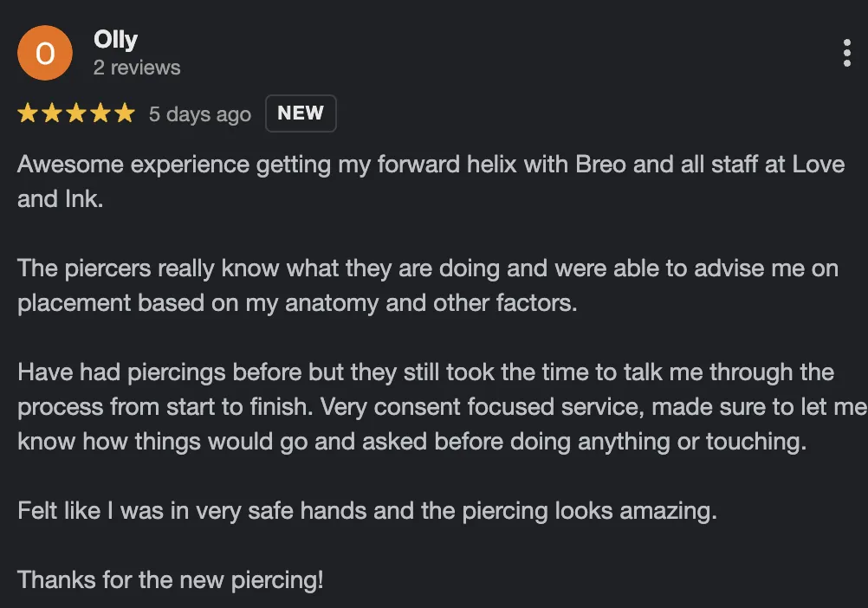Click the "5 days ago" timestamp
This screenshot has height=608, width=868.
[200, 114]
